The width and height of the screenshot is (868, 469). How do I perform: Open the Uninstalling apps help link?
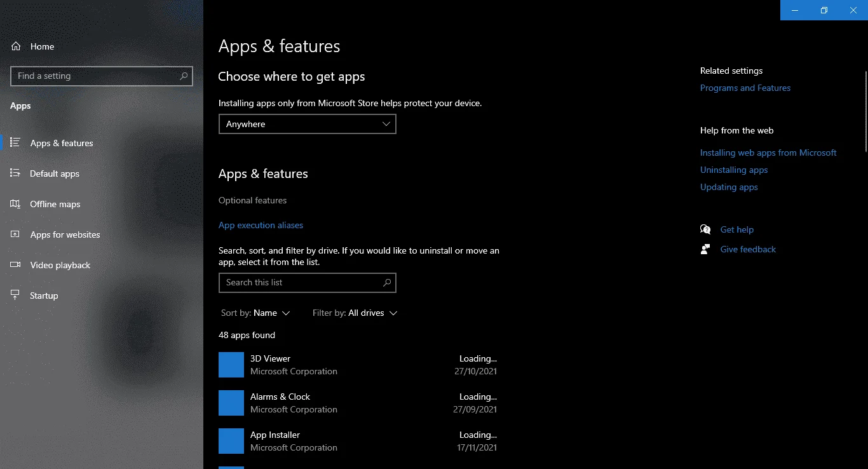point(734,170)
